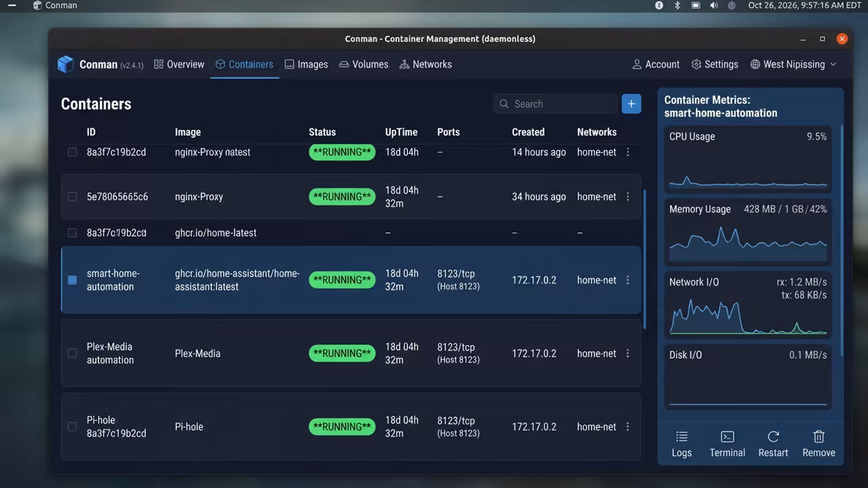Tick the Plex-Media container checkbox
This screenshot has width=868, height=488.
(73, 353)
